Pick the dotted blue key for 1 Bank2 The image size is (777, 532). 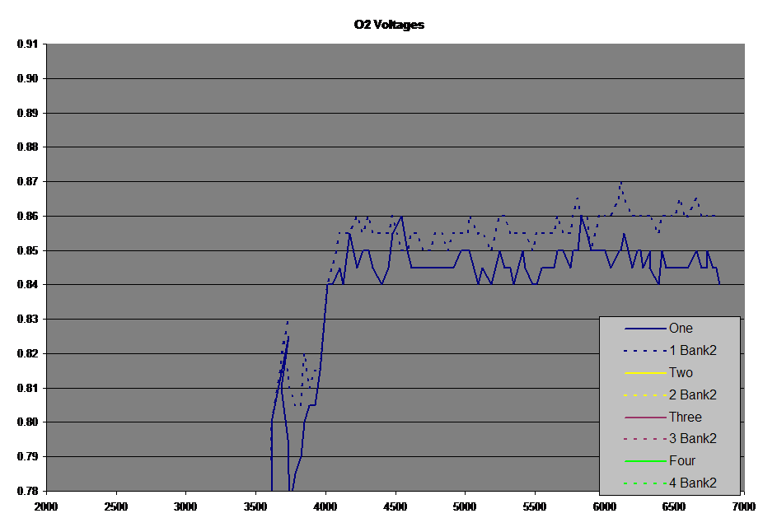645,351
